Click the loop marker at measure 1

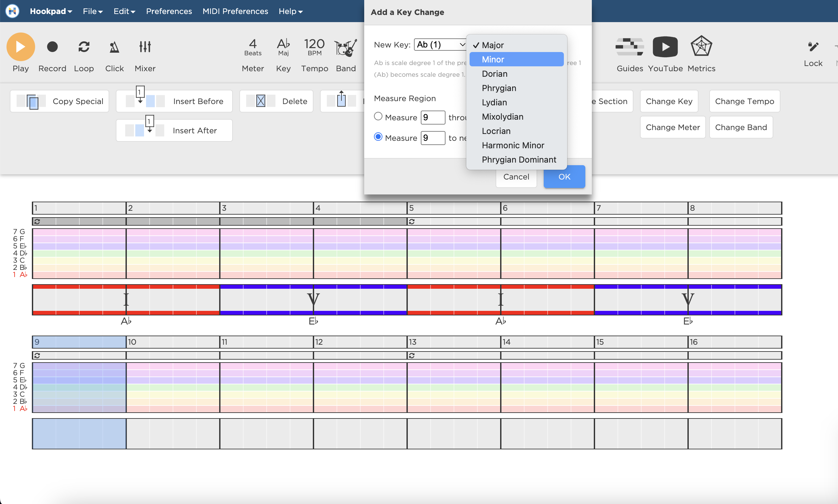(x=37, y=221)
